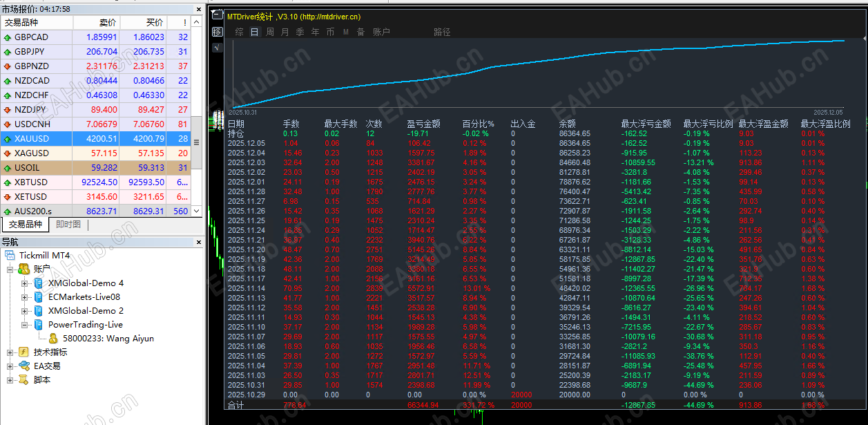Expand the ECMarkets-Live08 node
Viewport: 868px width, 425px height.
pyautogui.click(x=25, y=296)
